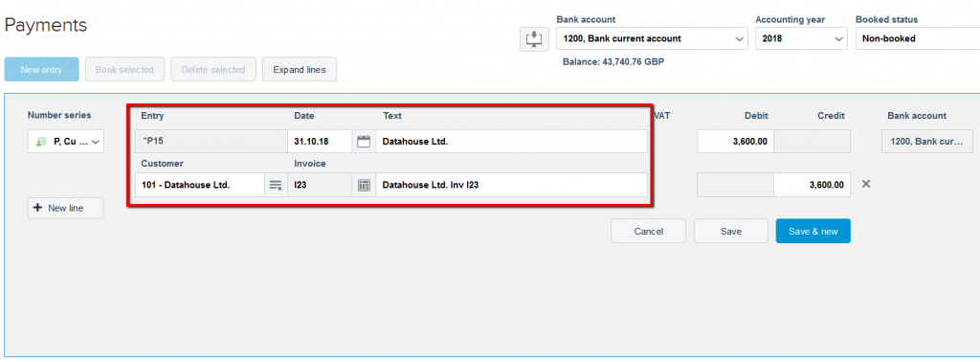Click the Credit column header
Image resolution: width=980 pixels, height=362 pixels.
pyautogui.click(x=832, y=116)
